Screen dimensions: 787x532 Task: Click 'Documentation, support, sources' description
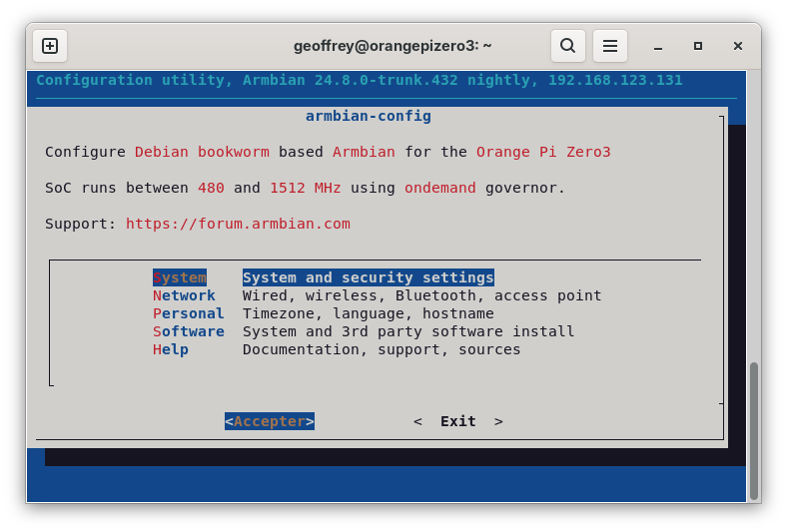[x=382, y=350]
